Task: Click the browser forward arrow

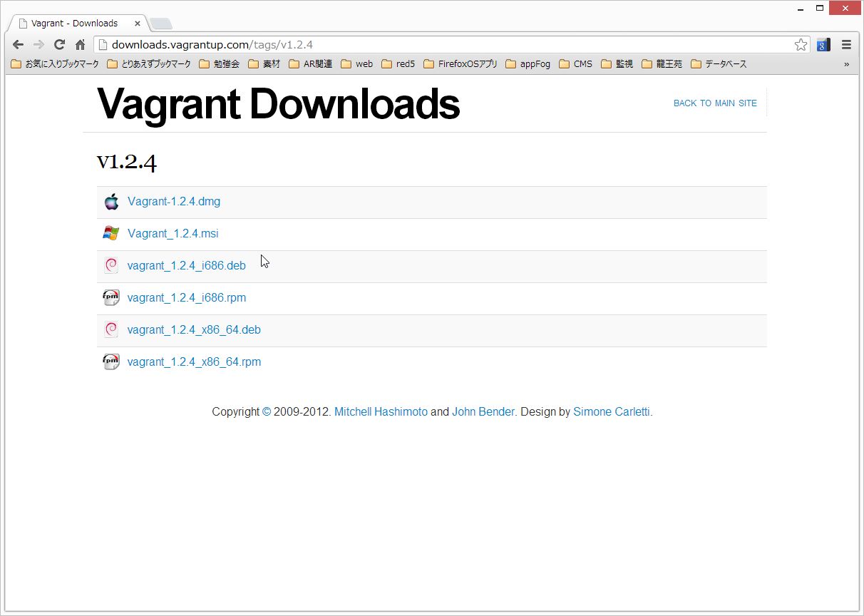Action: (x=38, y=44)
